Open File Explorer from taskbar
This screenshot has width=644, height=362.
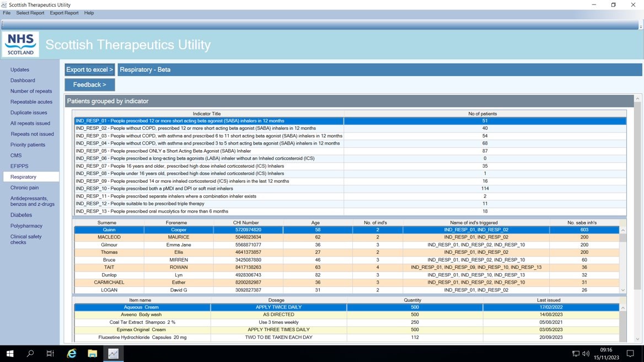(x=92, y=353)
